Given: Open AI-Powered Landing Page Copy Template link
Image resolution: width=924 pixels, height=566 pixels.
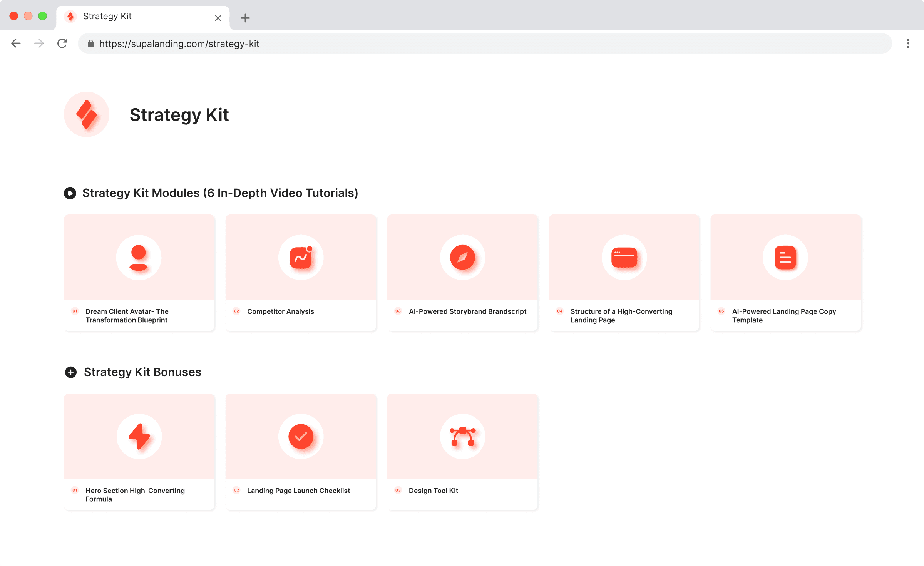Looking at the screenshot, I should (x=784, y=316).
